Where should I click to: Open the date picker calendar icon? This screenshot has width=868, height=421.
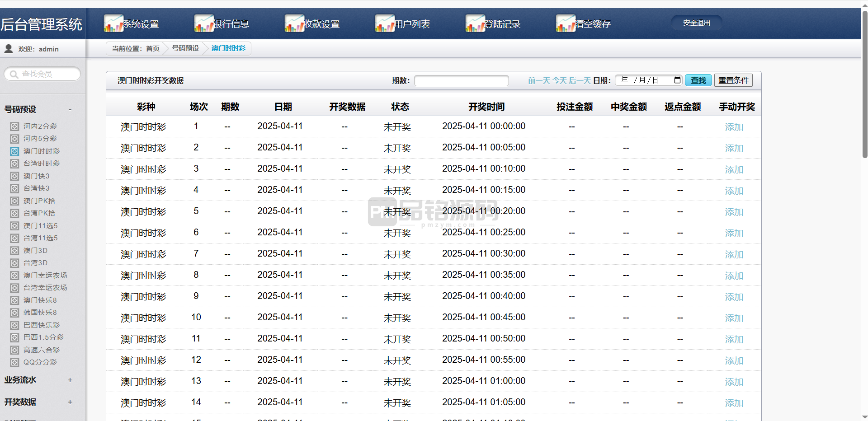coord(677,80)
